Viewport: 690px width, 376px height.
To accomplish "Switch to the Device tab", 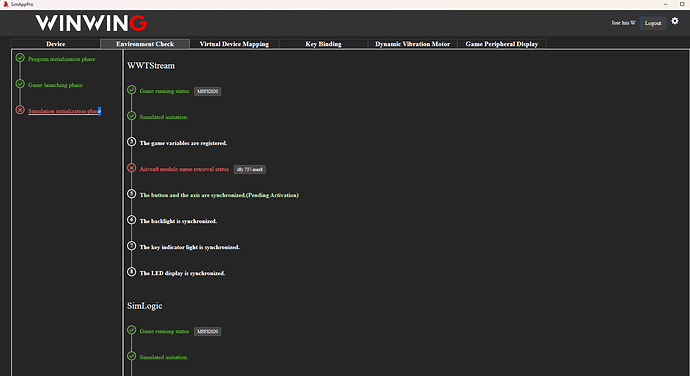I will click(x=56, y=44).
